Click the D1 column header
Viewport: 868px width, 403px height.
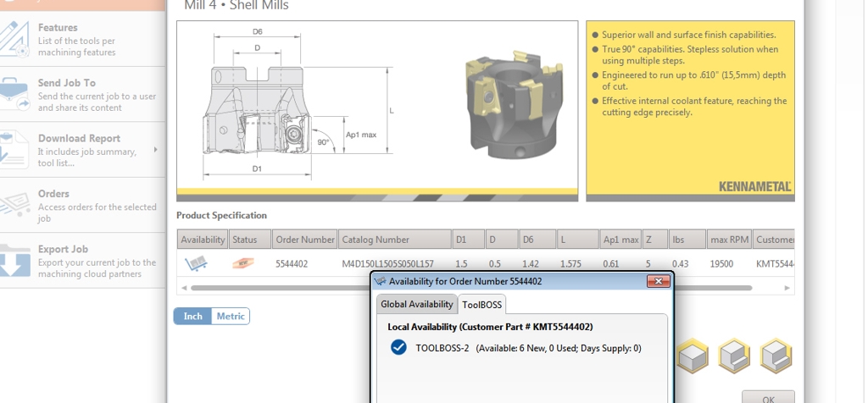click(x=468, y=240)
